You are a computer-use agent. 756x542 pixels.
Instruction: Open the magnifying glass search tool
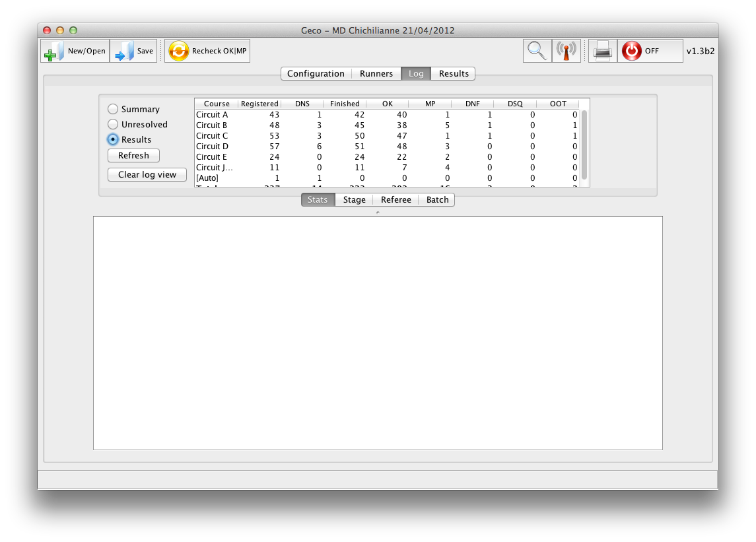[x=537, y=51]
